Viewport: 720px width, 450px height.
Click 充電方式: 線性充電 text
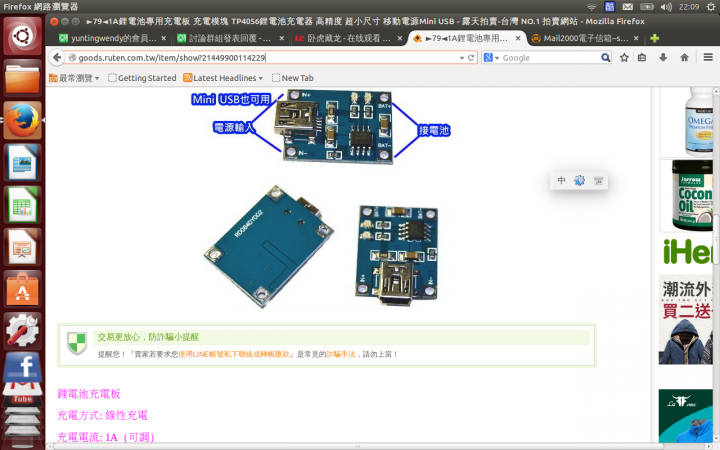(102, 415)
